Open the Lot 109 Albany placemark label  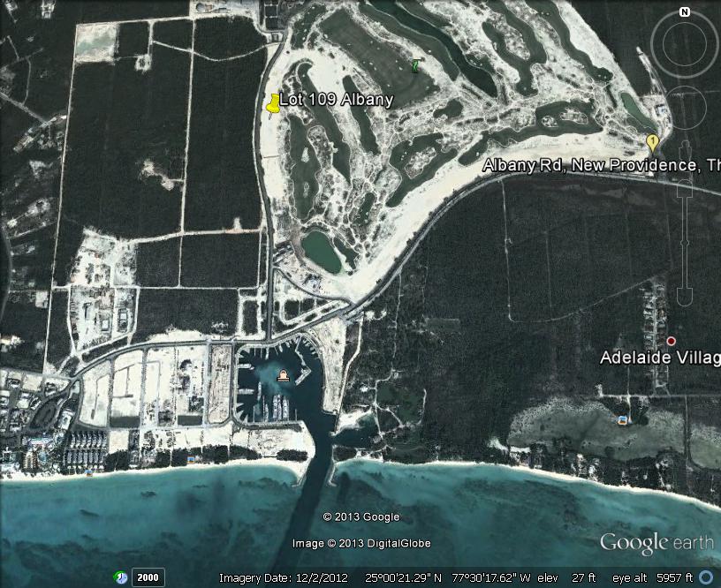[336, 99]
